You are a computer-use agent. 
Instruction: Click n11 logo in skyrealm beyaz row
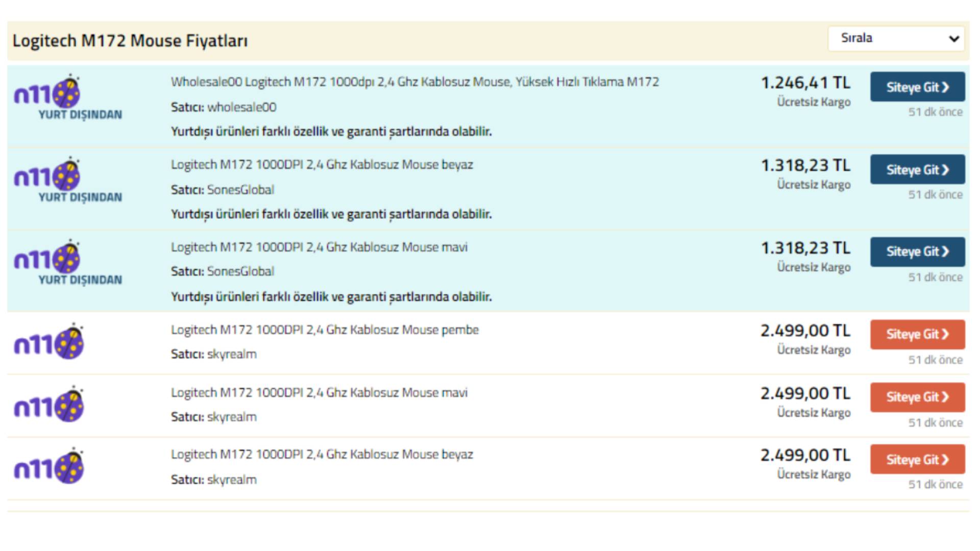point(49,466)
